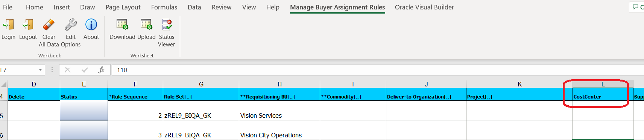Click the Login icon in ribbon

click(8, 25)
